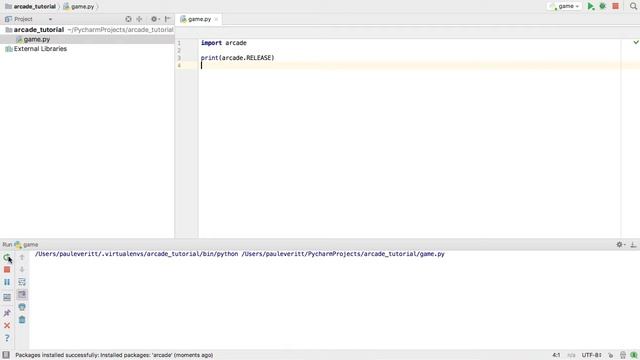
Task: Click Packages installed successfully status message
Action: pos(114,355)
